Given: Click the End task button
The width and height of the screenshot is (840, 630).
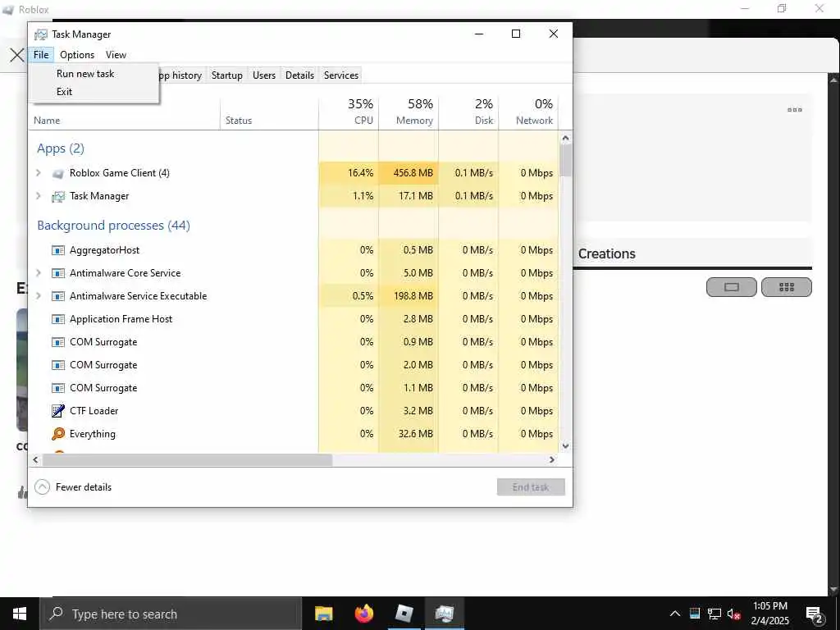Looking at the screenshot, I should [531, 487].
